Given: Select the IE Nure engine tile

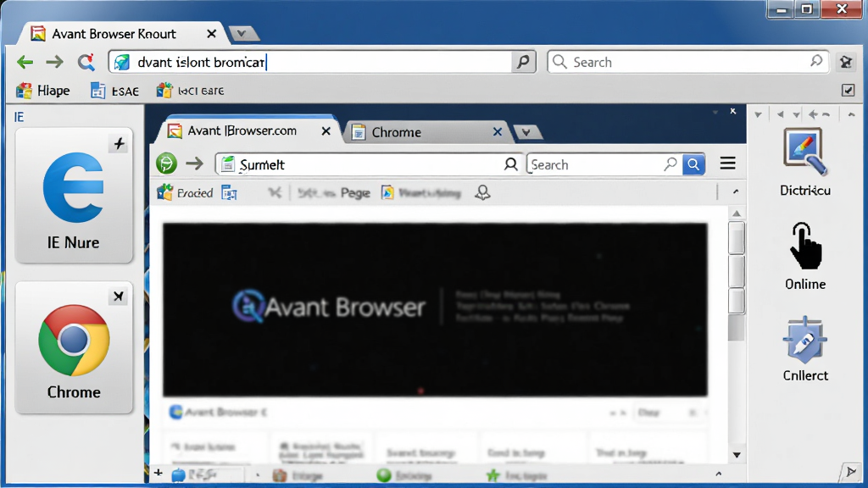Looking at the screenshot, I should click(74, 197).
